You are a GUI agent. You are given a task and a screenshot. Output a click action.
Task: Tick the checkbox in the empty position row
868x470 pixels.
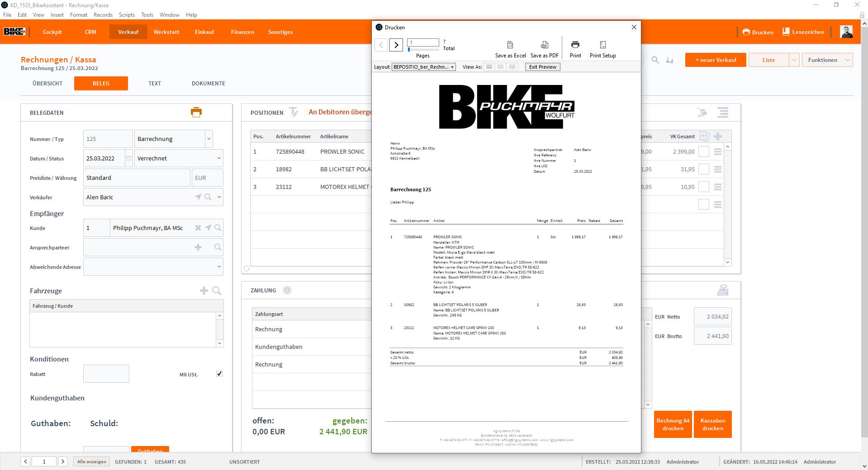click(x=704, y=205)
